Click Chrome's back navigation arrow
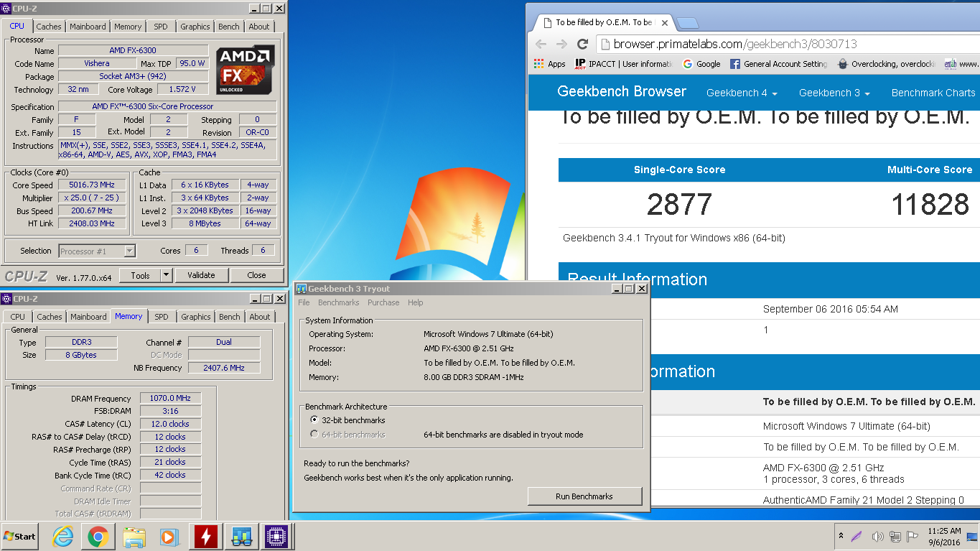This screenshot has width=980, height=551. 541,44
